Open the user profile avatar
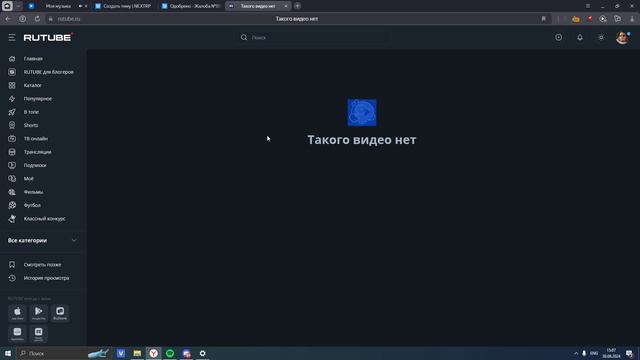This screenshot has height=360, width=640. (x=622, y=38)
